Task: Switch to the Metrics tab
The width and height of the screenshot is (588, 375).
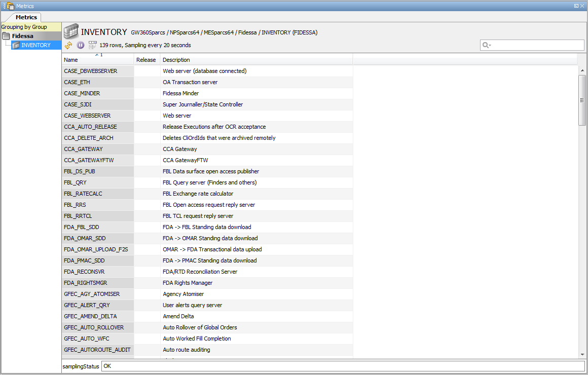Action: [26, 17]
